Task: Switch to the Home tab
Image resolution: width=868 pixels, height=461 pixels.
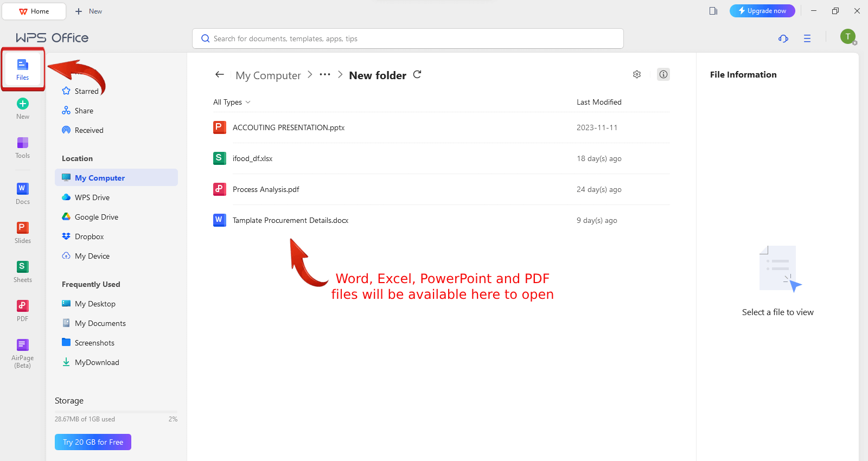Action: [34, 11]
